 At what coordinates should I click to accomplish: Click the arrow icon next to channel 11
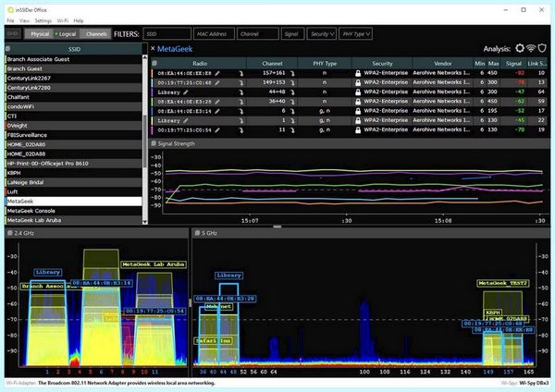[292, 130]
